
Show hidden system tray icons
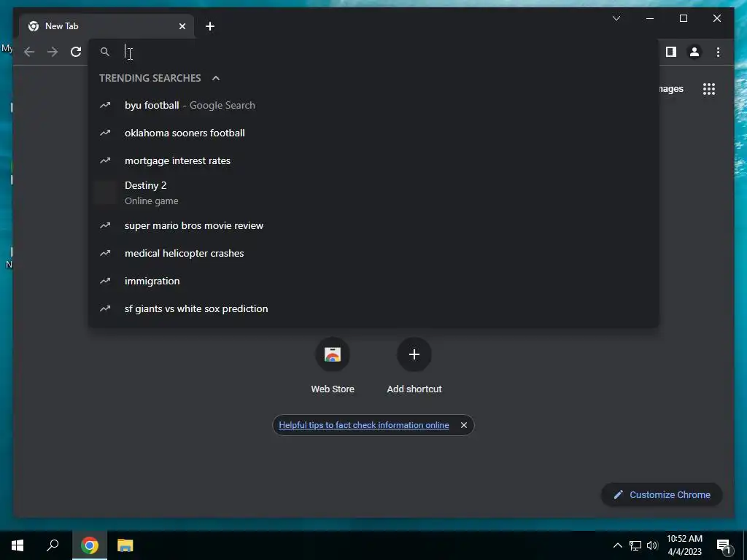[x=617, y=545]
